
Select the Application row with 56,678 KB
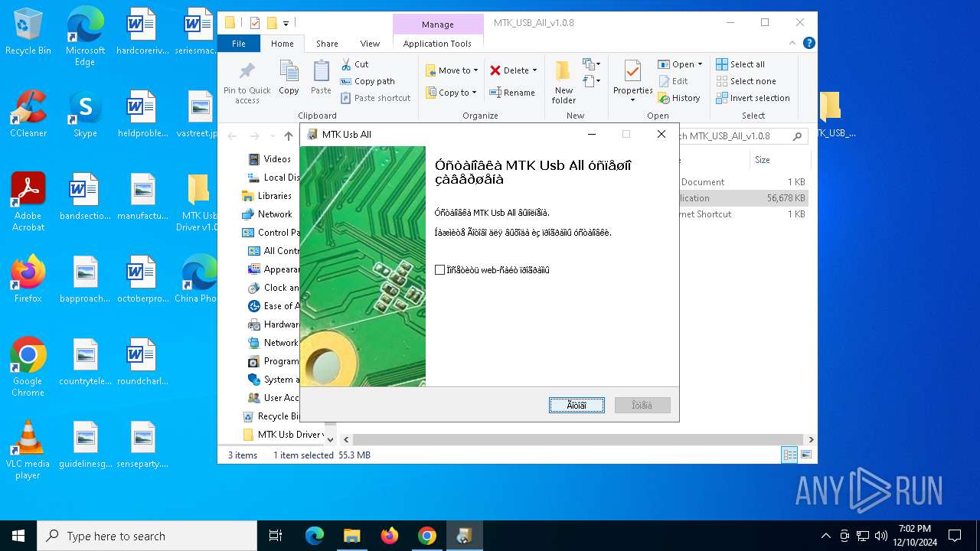coord(743,198)
